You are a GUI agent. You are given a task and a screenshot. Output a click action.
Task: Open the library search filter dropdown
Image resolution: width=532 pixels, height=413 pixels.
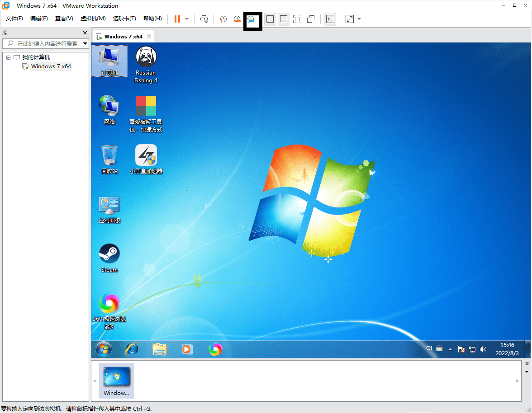tap(85, 43)
